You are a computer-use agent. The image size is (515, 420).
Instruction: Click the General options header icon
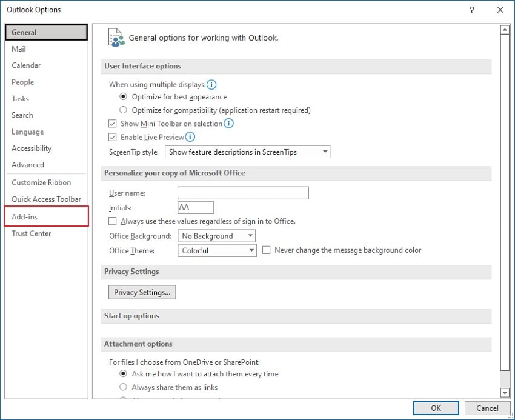point(116,38)
